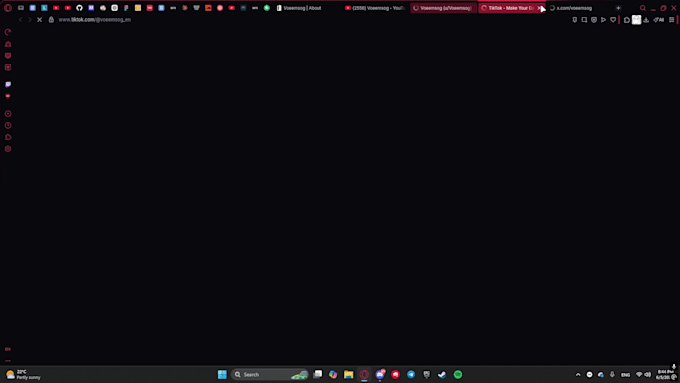Open the downloads toolbar icon

[x=646, y=20]
